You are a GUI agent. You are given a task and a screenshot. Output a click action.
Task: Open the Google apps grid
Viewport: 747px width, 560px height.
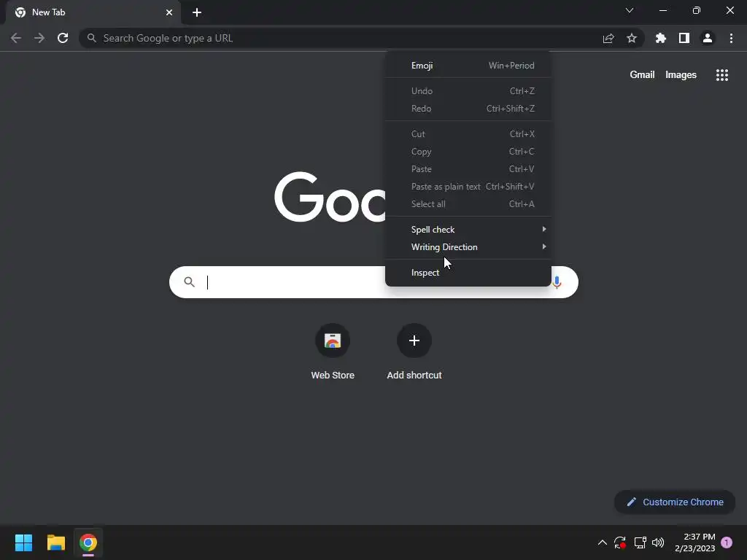722,75
